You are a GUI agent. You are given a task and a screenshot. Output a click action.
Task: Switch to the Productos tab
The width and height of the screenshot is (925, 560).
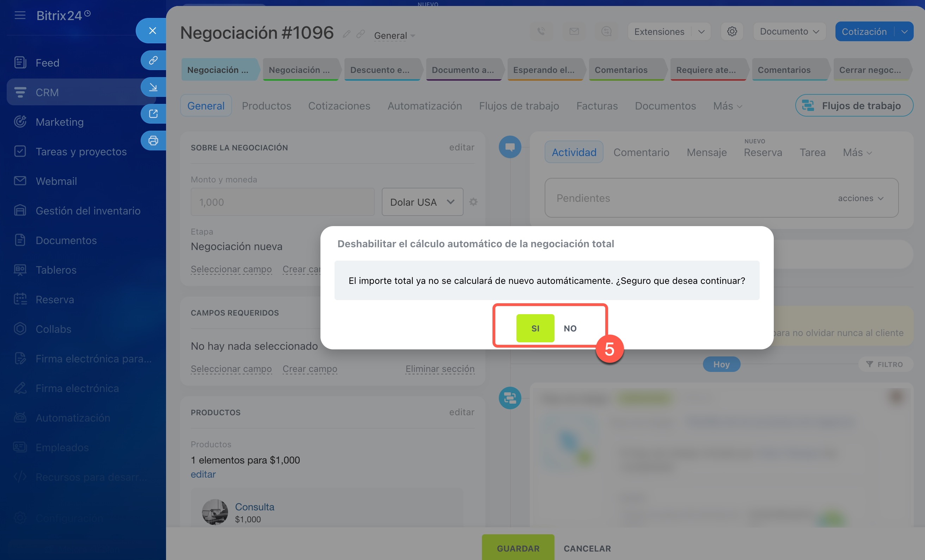click(266, 106)
